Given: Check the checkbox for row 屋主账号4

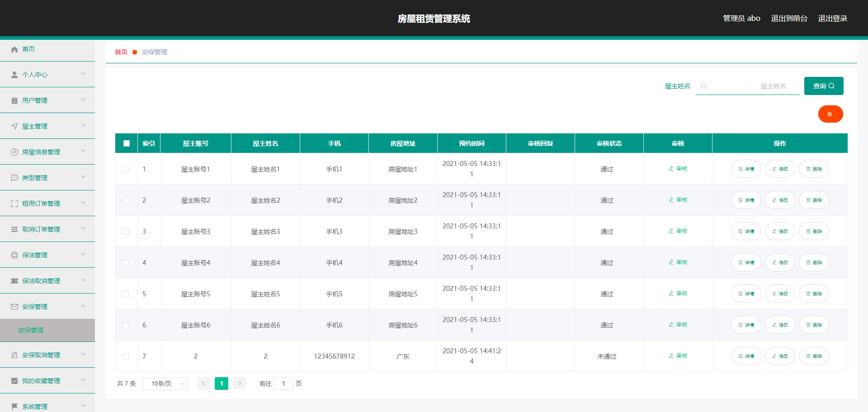Looking at the screenshot, I should click(126, 263).
